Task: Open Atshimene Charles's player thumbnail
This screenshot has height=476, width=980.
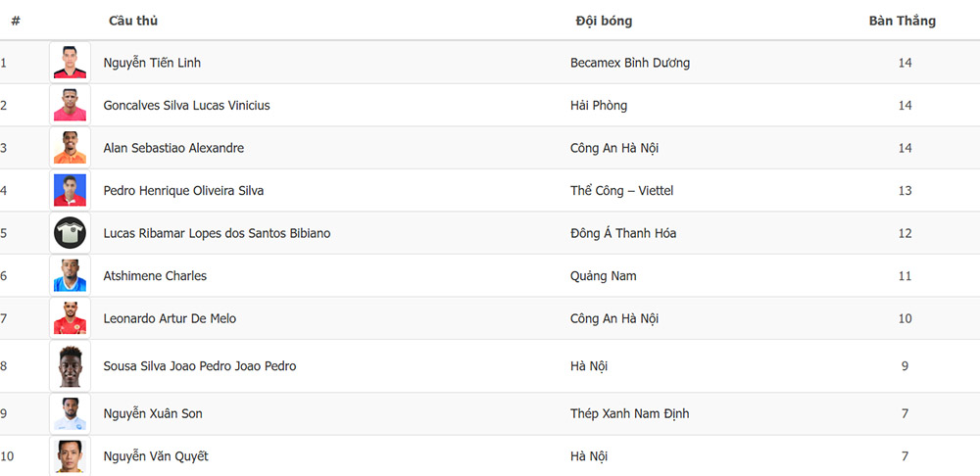Action: tap(70, 275)
